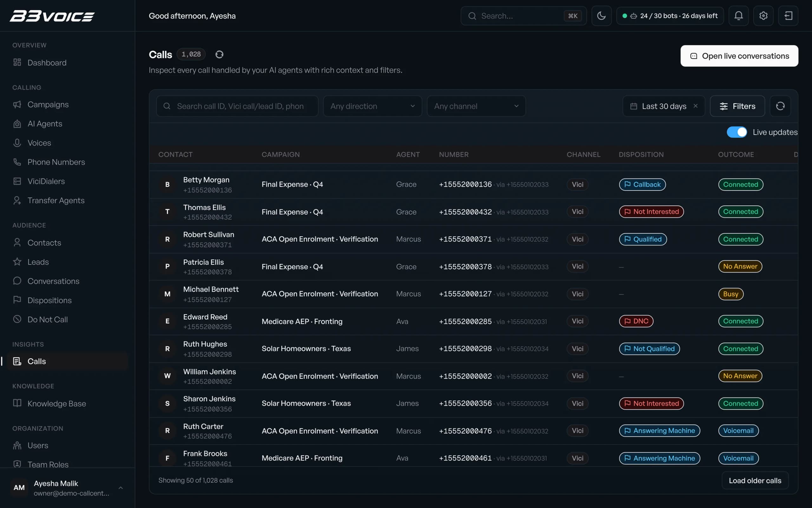
Task: Select Calls in sidebar
Action: (x=67, y=361)
